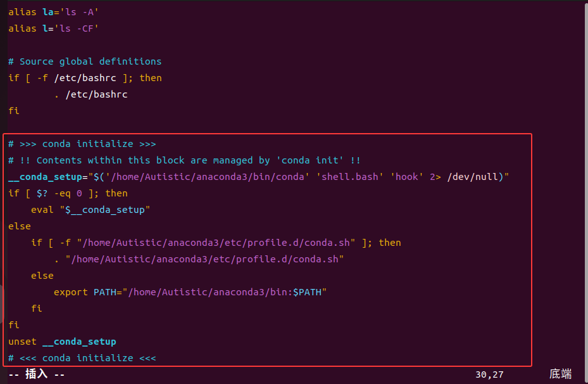
Task: Click the first fi keyword
Action: click(13, 110)
